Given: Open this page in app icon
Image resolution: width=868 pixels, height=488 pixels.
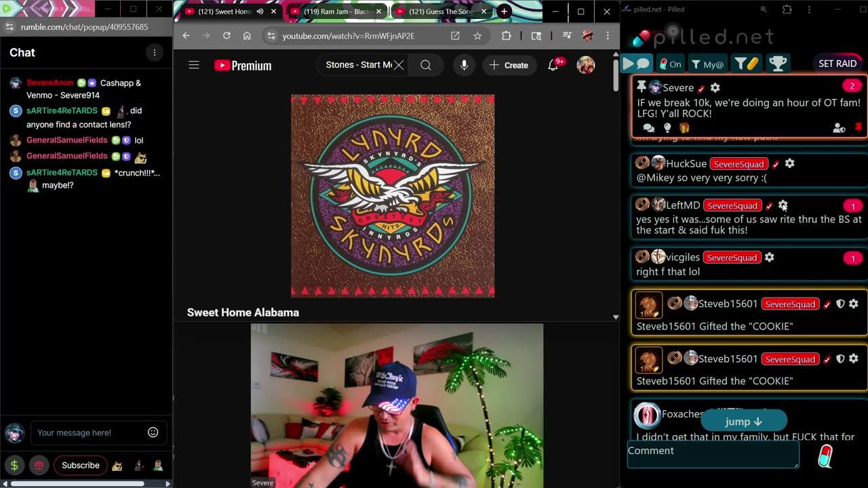Looking at the screenshot, I should click(x=455, y=36).
